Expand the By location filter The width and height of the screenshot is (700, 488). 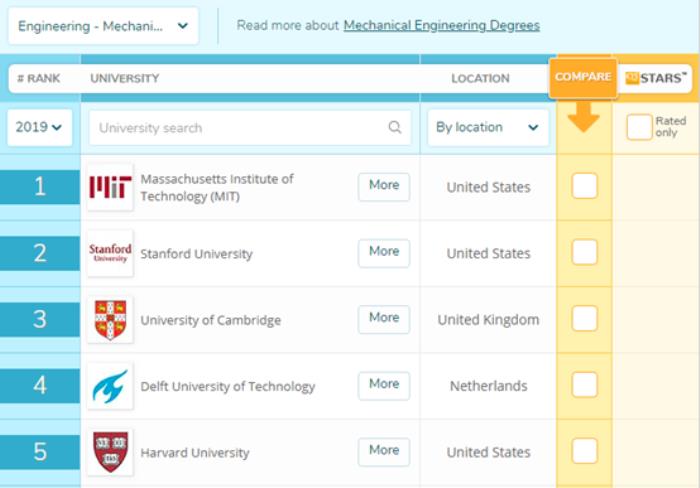pyautogui.click(x=487, y=128)
